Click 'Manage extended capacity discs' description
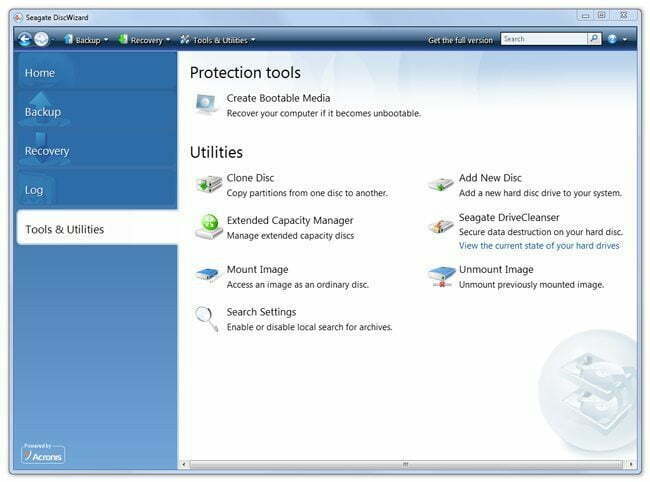Screen dimensions: 650x482 [x=290, y=236]
